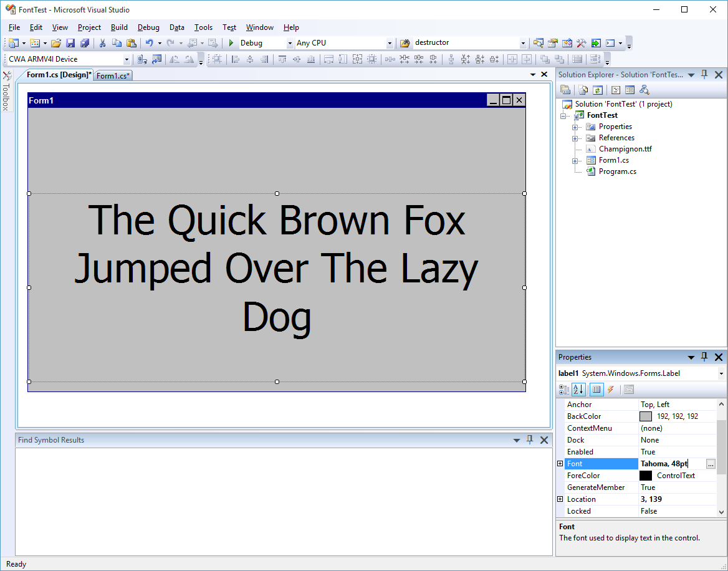Expand the Font property node
The width and height of the screenshot is (728, 571).
pos(560,464)
